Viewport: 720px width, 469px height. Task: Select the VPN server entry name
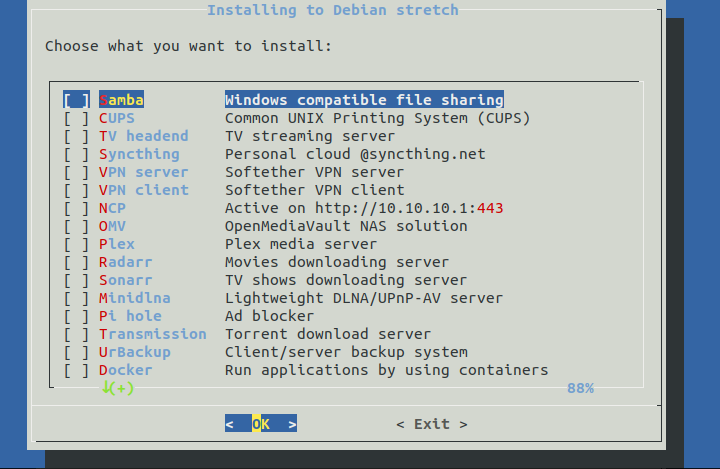pos(144,172)
